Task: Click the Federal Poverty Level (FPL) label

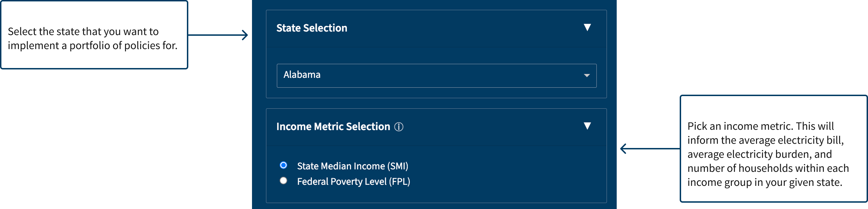Action: [353, 182]
